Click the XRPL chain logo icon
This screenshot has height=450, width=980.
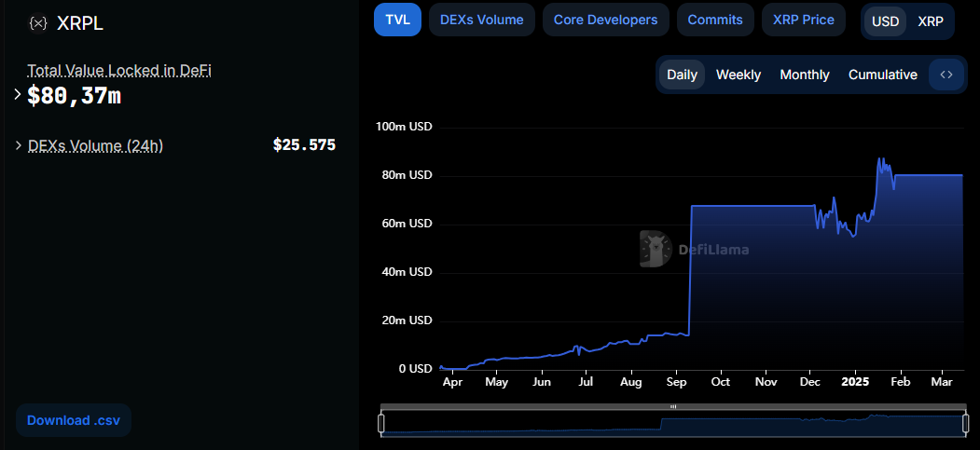click(38, 23)
